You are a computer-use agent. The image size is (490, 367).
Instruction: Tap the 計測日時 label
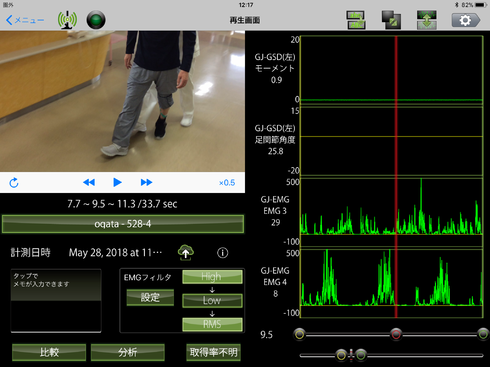[30, 253]
